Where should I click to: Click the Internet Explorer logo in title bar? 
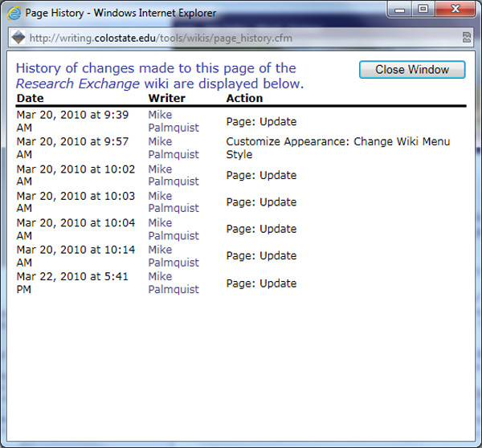pos(14,13)
